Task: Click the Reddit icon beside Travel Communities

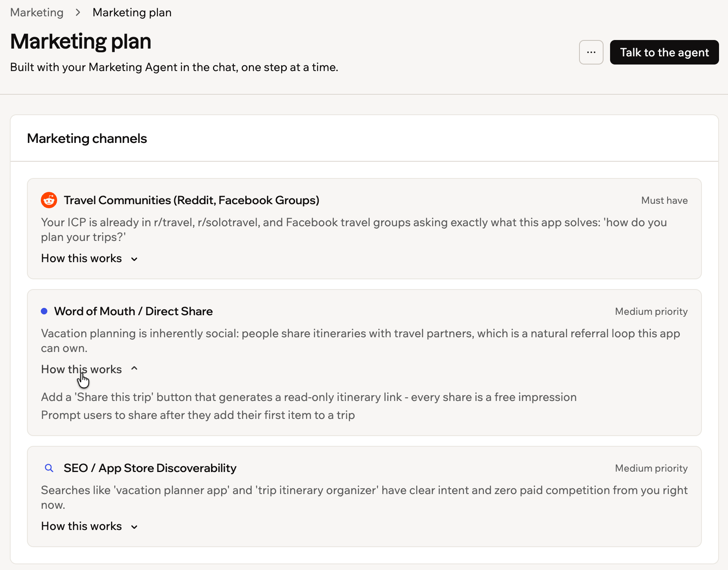Action: (49, 200)
